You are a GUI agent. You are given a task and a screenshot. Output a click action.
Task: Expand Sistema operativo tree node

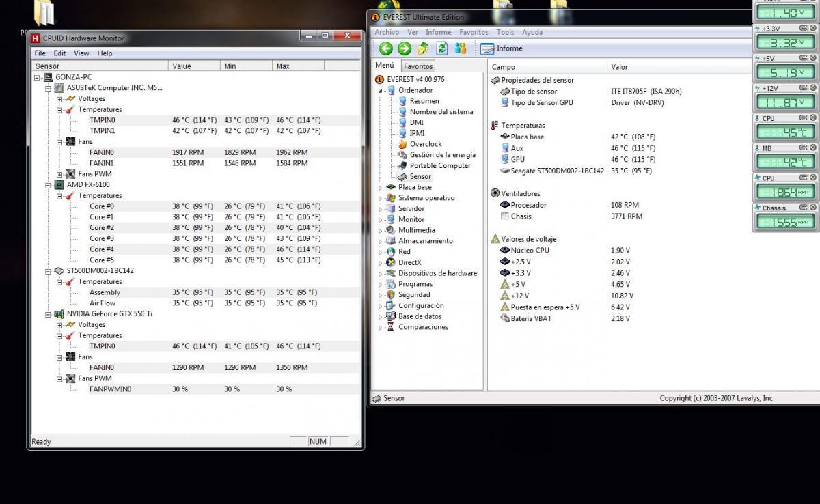pyautogui.click(x=381, y=198)
